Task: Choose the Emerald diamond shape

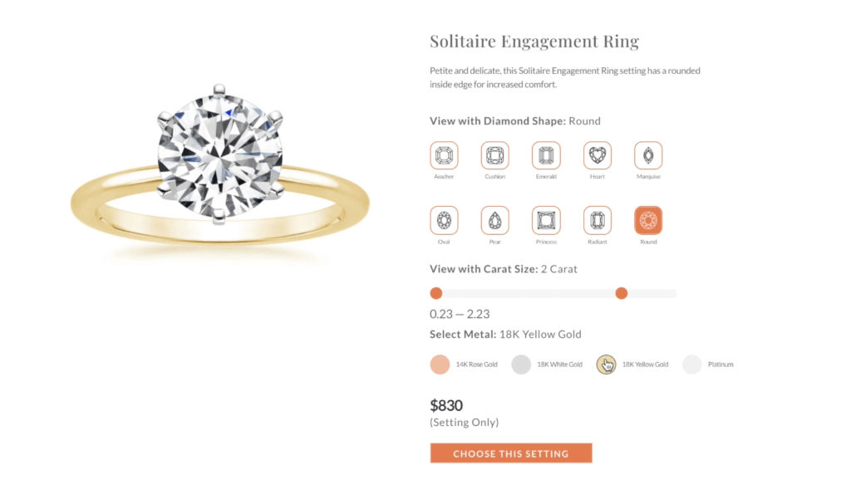Action: pos(546,155)
